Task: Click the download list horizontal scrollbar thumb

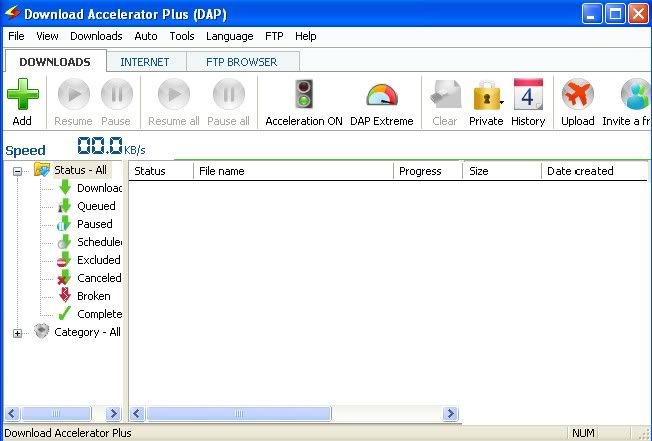Action: click(x=239, y=414)
